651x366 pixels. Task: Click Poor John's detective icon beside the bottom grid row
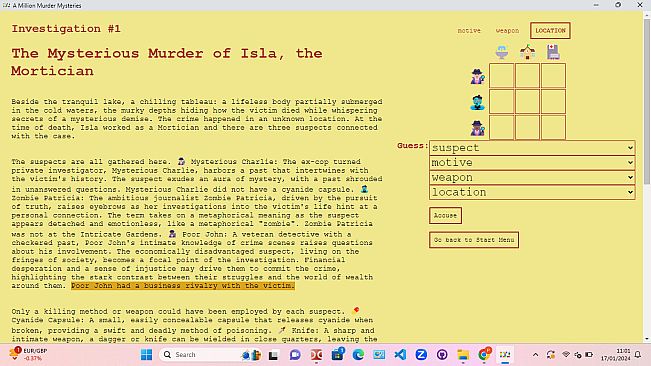(477, 128)
